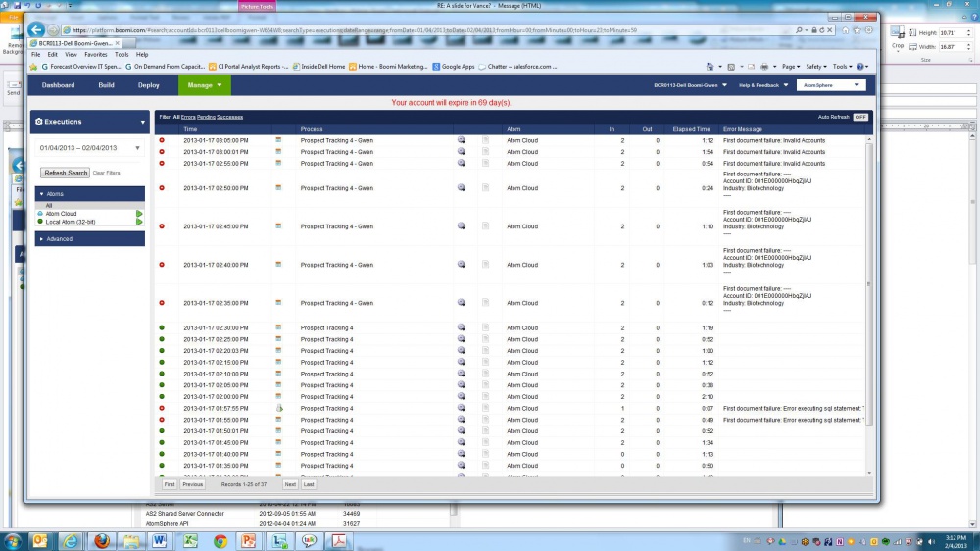Open the BCR0113-Dell Boomi-Gwen account dropdown
The height and width of the screenshot is (551, 980).
click(x=690, y=85)
